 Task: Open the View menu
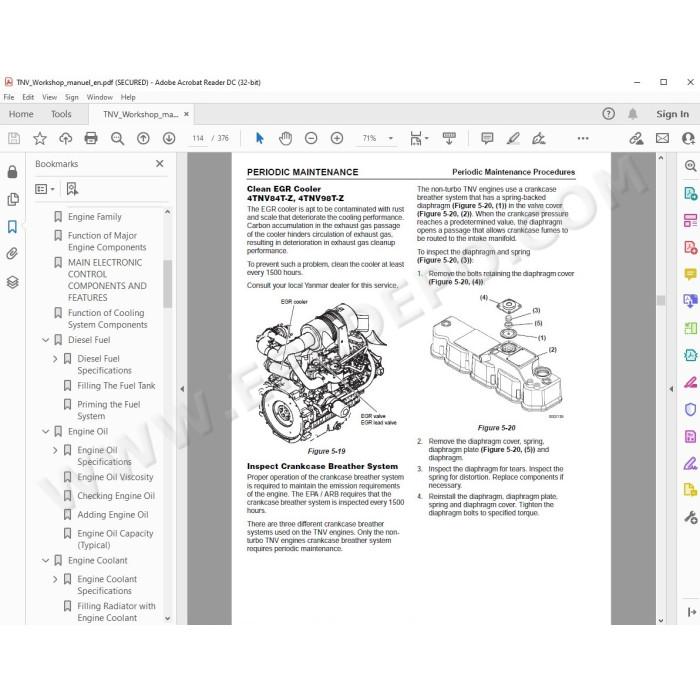pos(49,97)
